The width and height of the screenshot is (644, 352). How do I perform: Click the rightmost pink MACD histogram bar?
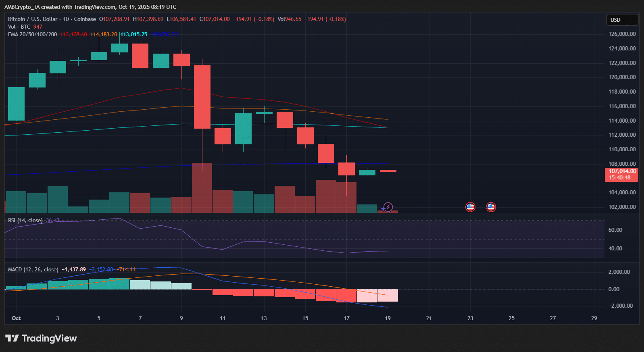[388, 295]
